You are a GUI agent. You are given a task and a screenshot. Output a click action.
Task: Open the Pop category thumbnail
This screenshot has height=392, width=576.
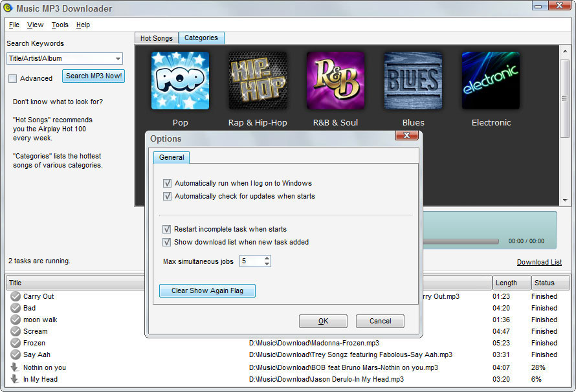point(180,80)
